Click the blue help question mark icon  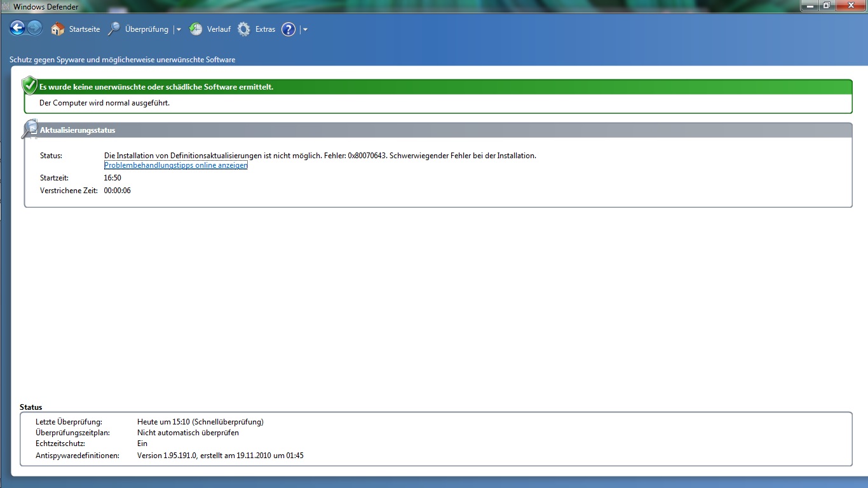click(288, 29)
